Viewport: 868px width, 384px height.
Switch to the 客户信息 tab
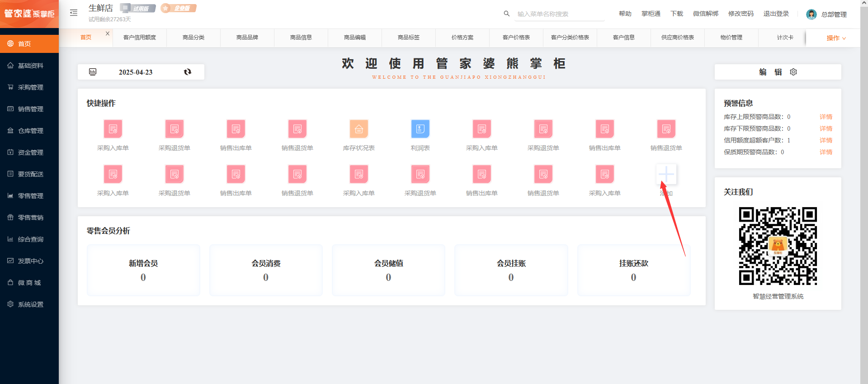624,38
